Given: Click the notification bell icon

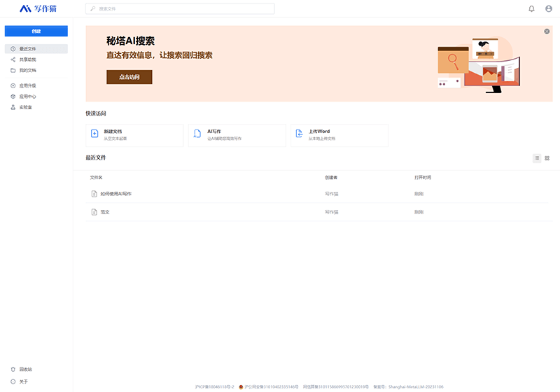Looking at the screenshot, I should pos(531,8).
